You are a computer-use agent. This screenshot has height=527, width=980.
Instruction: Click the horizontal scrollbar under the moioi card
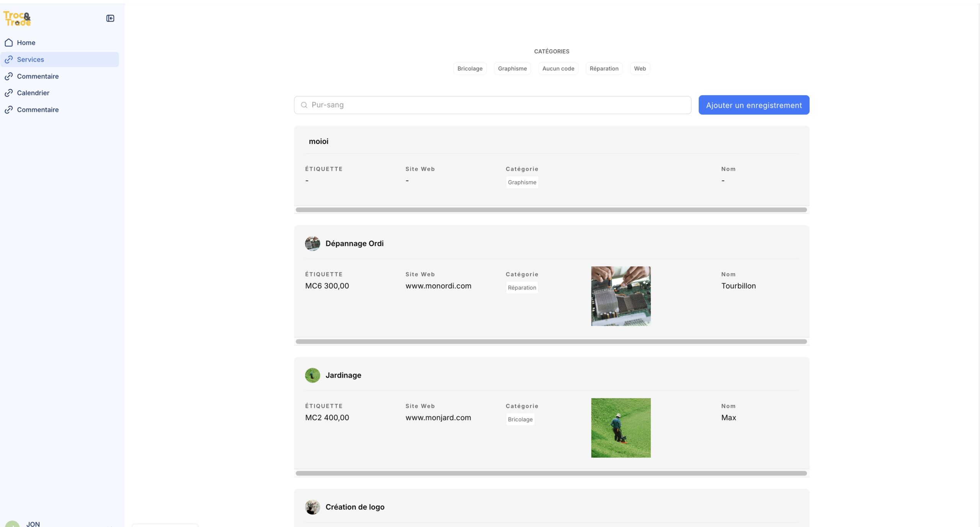pyautogui.click(x=551, y=210)
